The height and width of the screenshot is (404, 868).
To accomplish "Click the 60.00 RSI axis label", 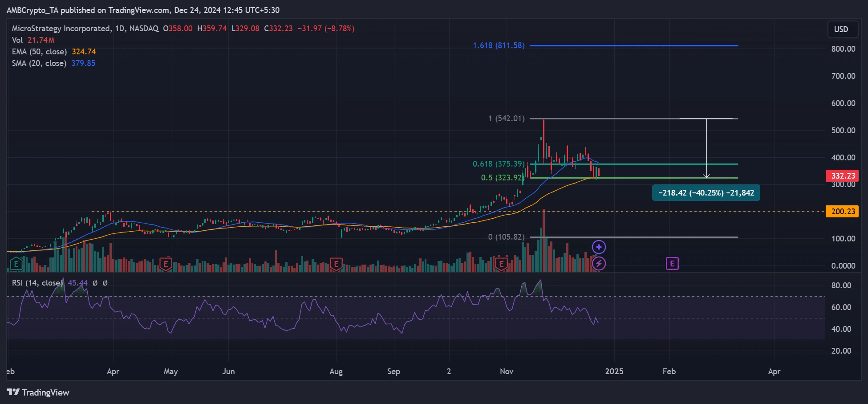I will click(x=841, y=307).
